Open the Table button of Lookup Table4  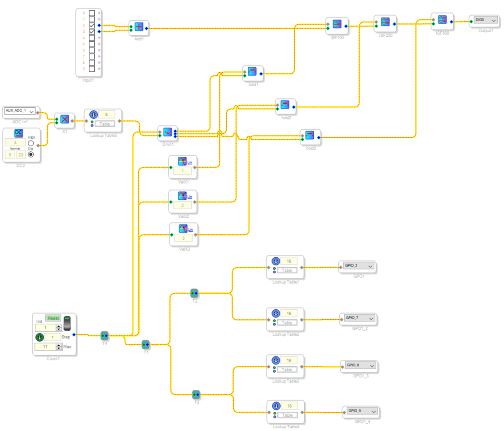pyautogui.click(x=287, y=415)
